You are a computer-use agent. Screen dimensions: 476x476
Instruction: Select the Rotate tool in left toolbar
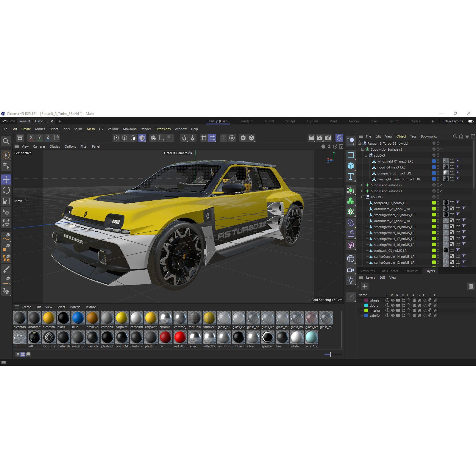(x=6, y=190)
